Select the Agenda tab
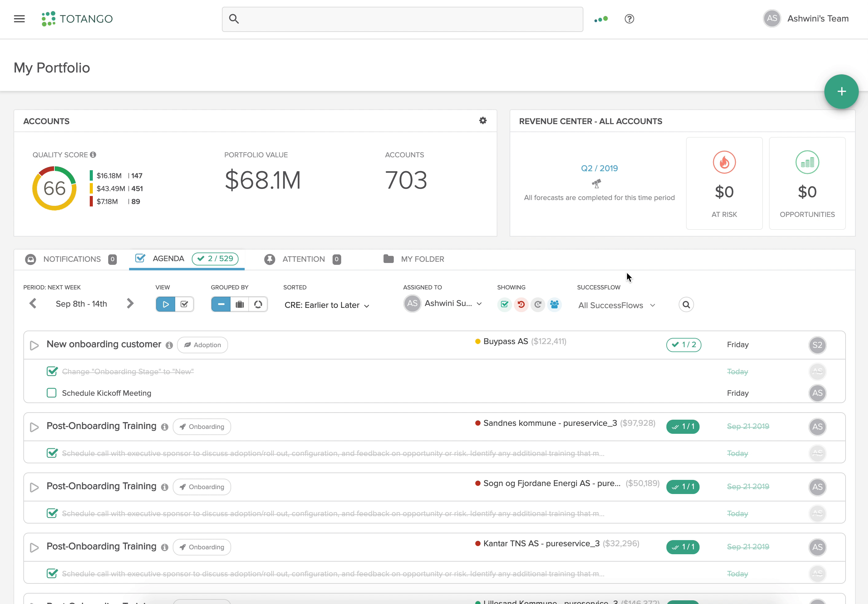This screenshot has height=604, width=868. pos(187,259)
